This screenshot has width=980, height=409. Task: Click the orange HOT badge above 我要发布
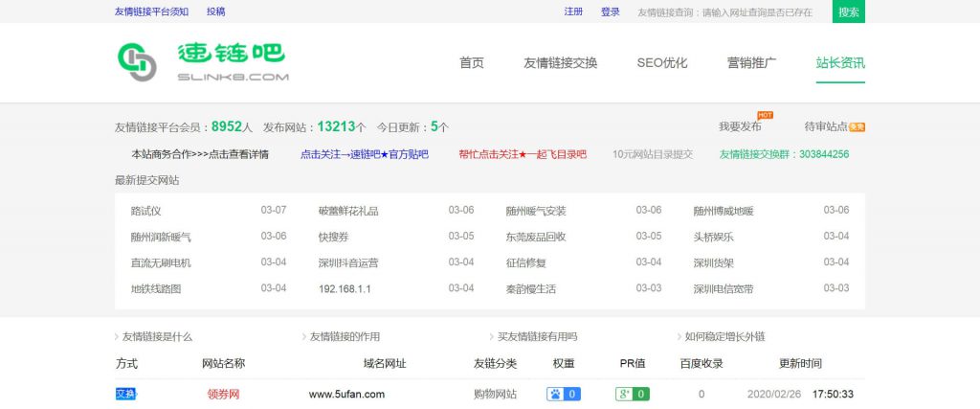(765, 115)
